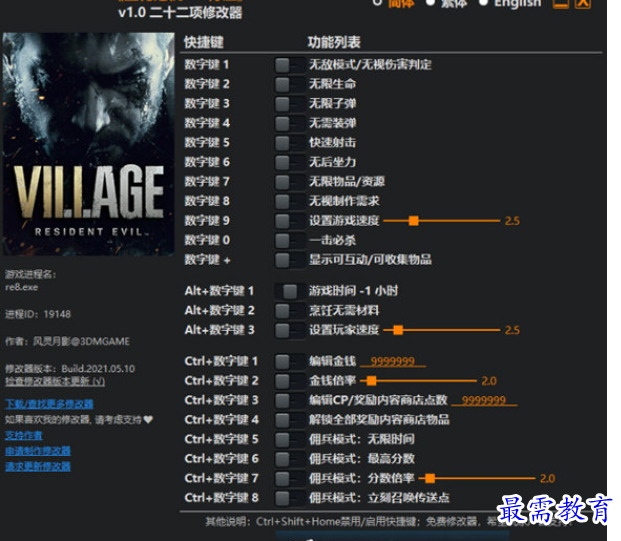Viewport: 621px width, 541px height.
Task: Turn on 无限子弹 switch
Action: click(290, 104)
